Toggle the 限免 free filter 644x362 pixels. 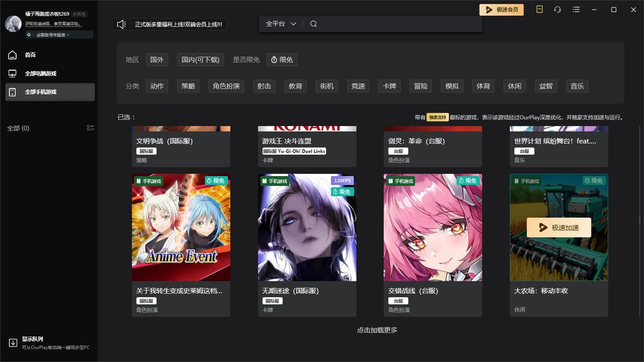282,59
